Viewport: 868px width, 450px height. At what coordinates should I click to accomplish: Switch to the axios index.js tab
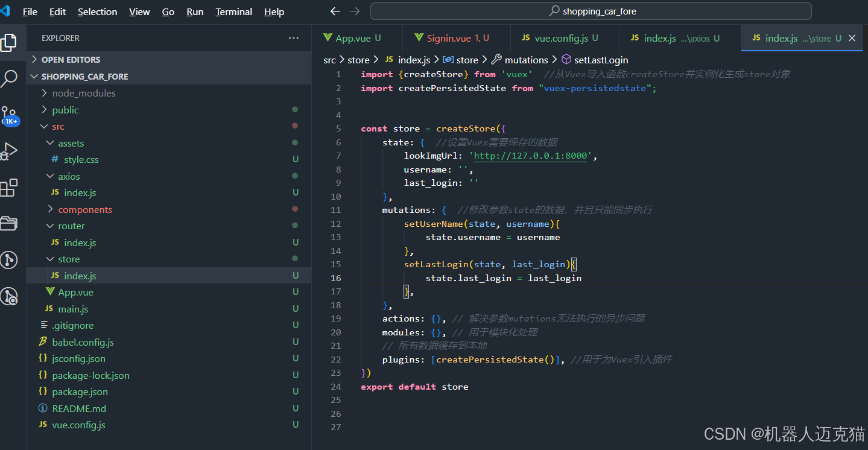point(680,38)
